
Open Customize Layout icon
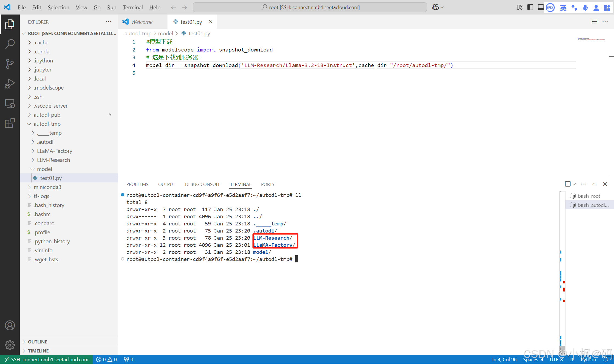(519, 7)
